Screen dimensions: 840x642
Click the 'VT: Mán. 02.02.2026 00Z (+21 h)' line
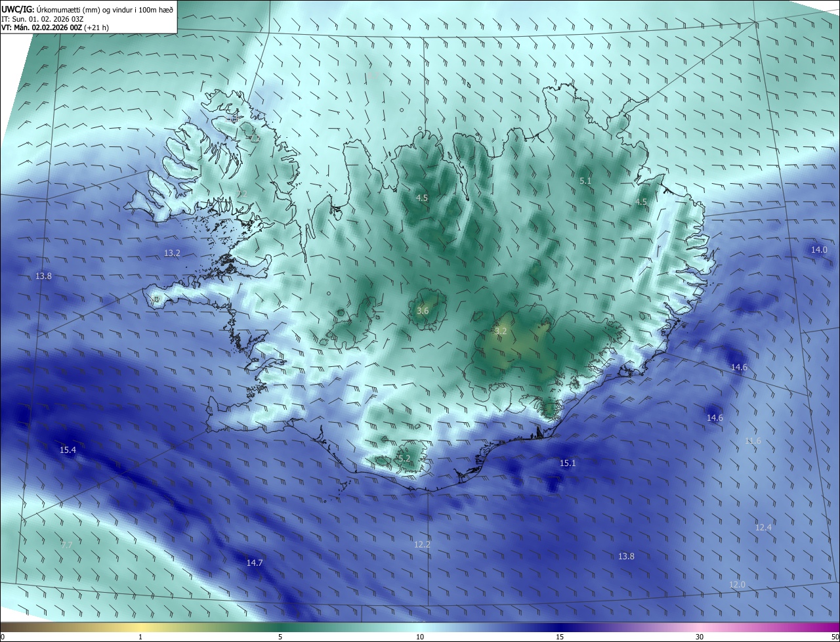55,28
